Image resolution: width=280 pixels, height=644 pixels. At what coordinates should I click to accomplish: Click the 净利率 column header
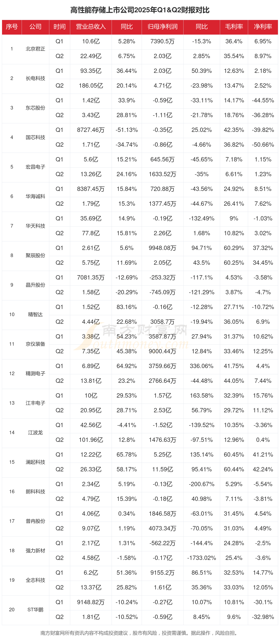(x=263, y=27)
